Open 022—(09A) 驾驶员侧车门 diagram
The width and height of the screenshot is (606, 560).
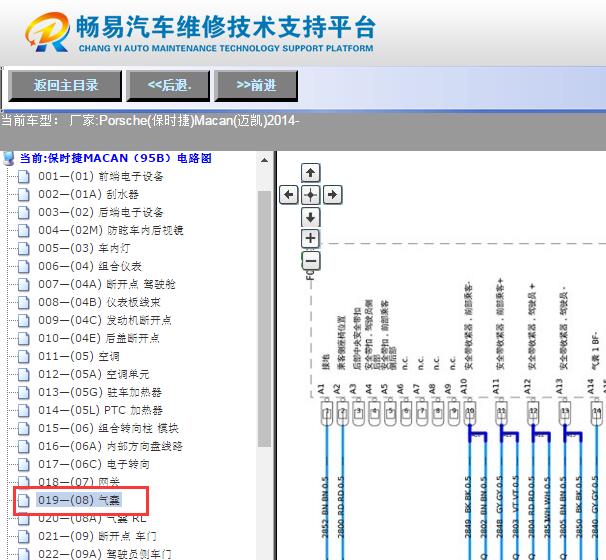[x=104, y=554]
